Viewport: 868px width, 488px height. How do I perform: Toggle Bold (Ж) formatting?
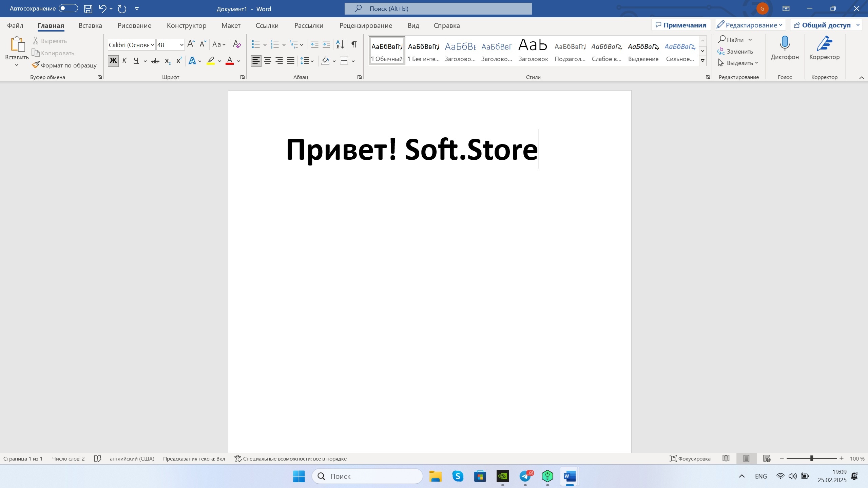113,61
